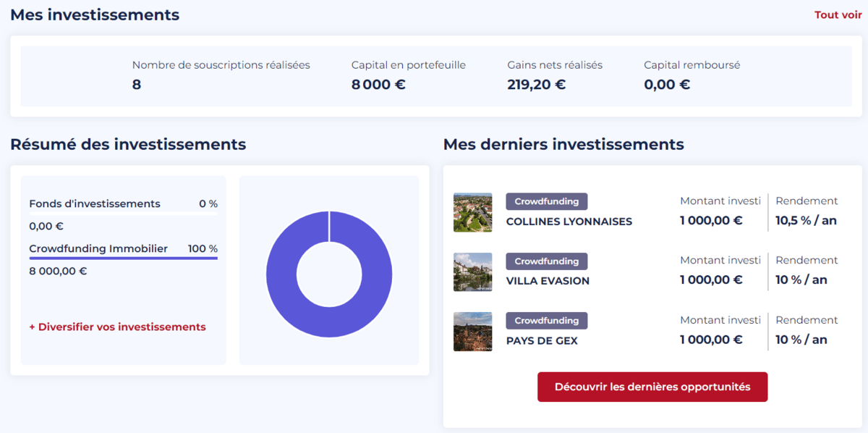
Task: Click the 10,5 % / an rendement
Action: click(806, 221)
